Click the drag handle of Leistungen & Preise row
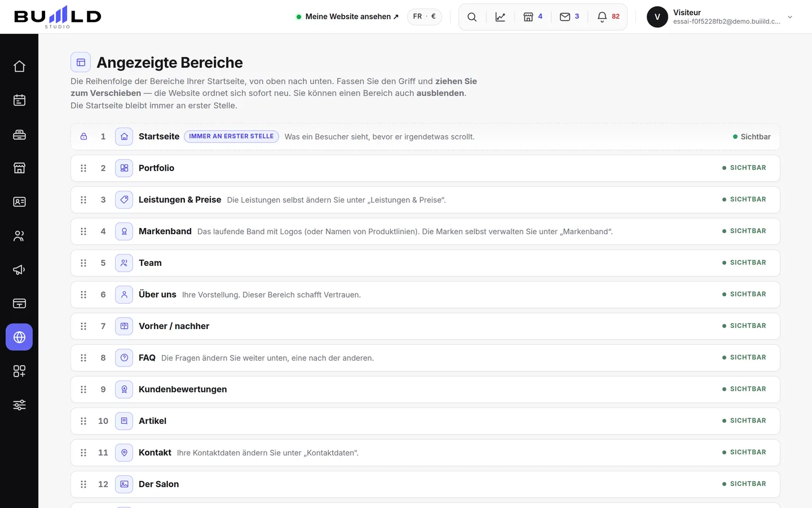 83,200
